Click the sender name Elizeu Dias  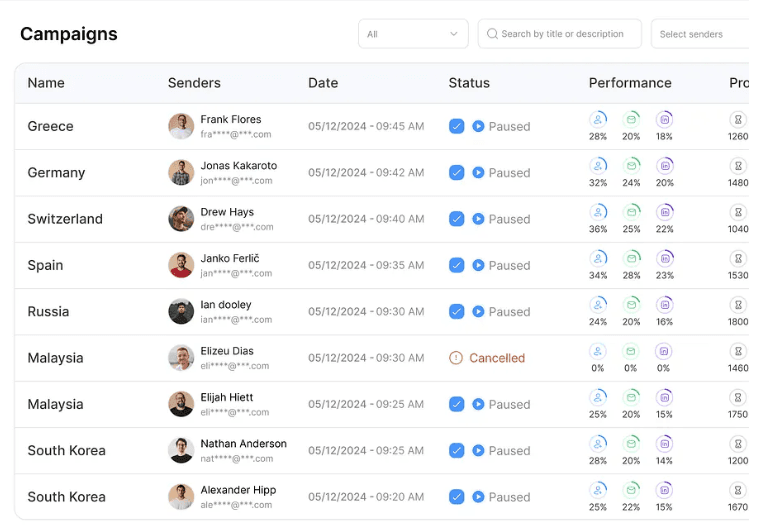[227, 351]
